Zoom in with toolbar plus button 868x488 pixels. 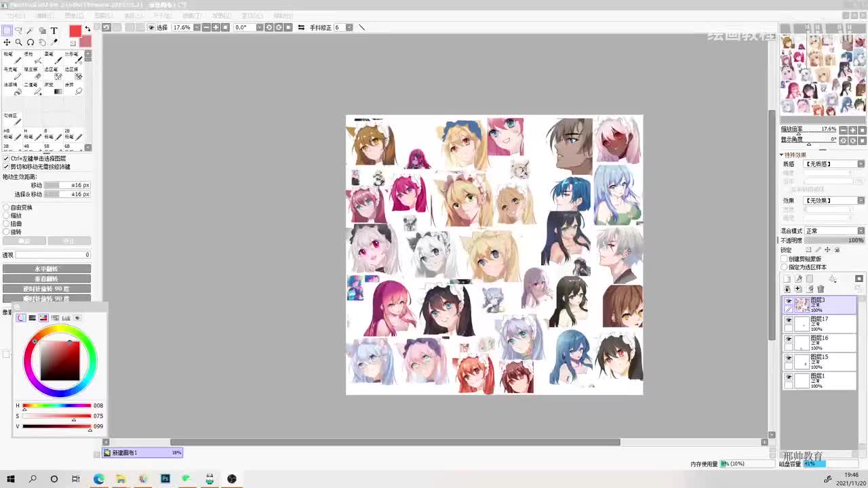(x=216, y=27)
